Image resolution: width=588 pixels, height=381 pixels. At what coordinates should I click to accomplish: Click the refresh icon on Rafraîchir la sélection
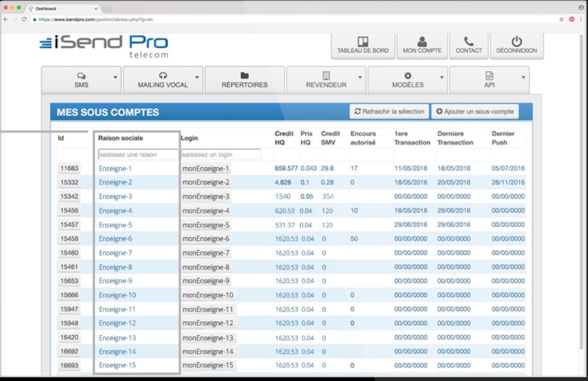tap(358, 111)
